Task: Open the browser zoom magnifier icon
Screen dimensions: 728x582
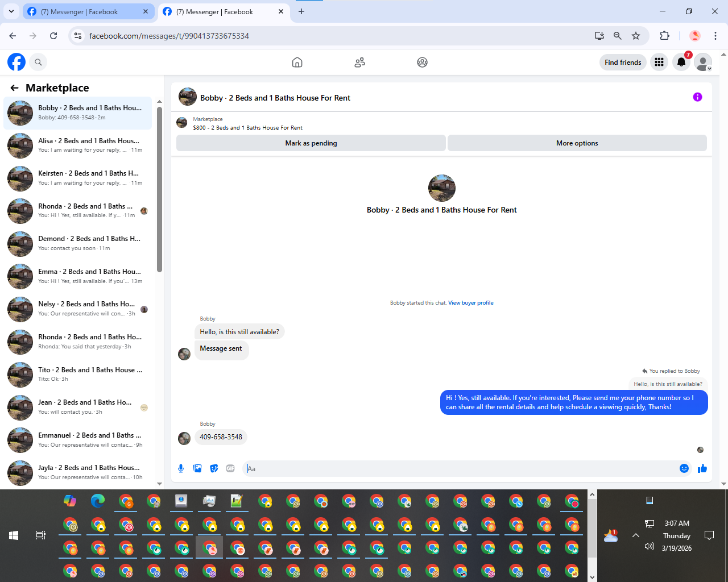Action: pyautogui.click(x=618, y=36)
